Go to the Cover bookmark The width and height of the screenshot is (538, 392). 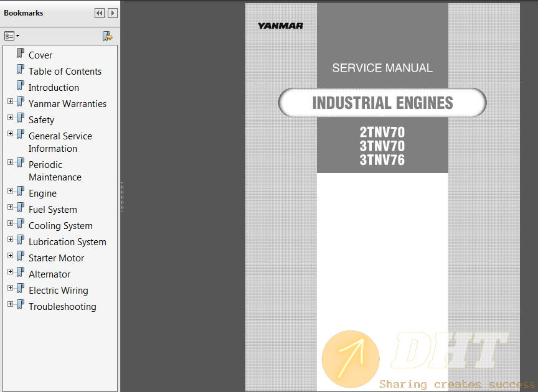[x=40, y=55]
